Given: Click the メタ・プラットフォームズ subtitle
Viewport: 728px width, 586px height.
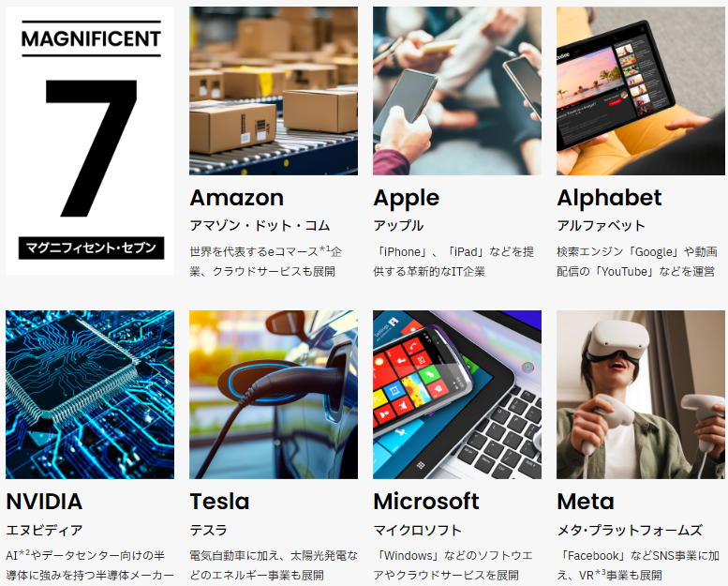Looking at the screenshot, I should tap(630, 530).
